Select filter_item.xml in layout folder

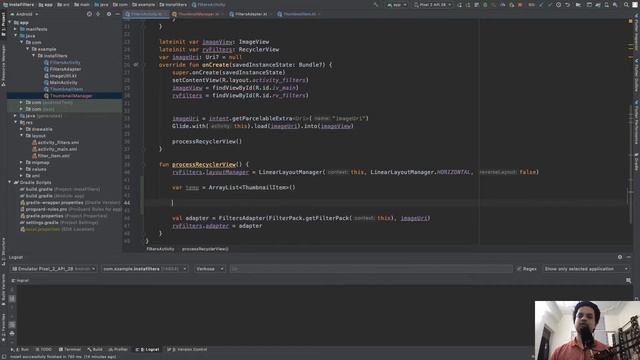(x=53, y=156)
